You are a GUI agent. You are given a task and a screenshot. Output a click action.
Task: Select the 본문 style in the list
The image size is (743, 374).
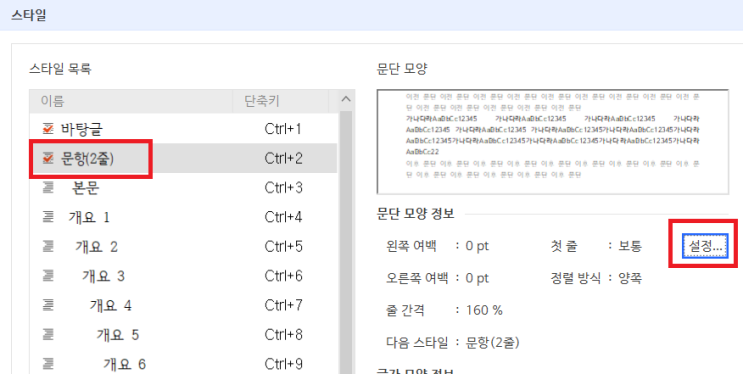tap(183, 188)
